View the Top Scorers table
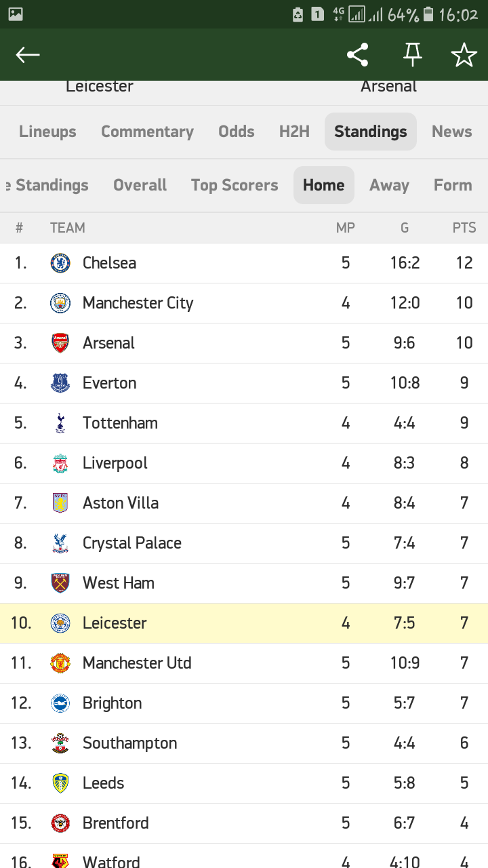The width and height of the screenshot is (488, 868). (235, 185)
